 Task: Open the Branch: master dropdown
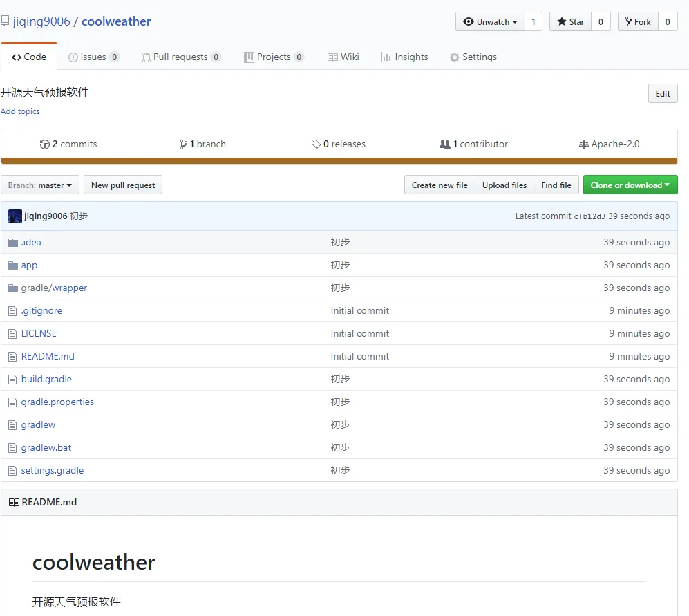pyautogui.click(x=40, y=185)
